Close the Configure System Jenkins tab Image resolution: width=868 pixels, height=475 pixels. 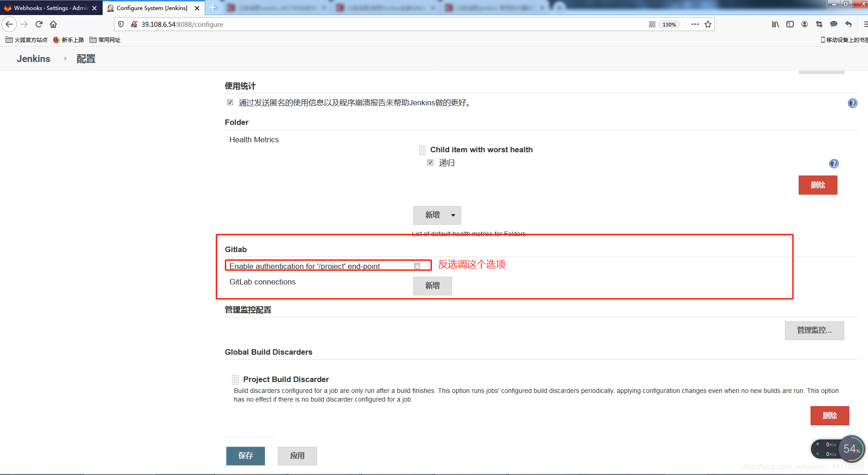pos(197,8)
